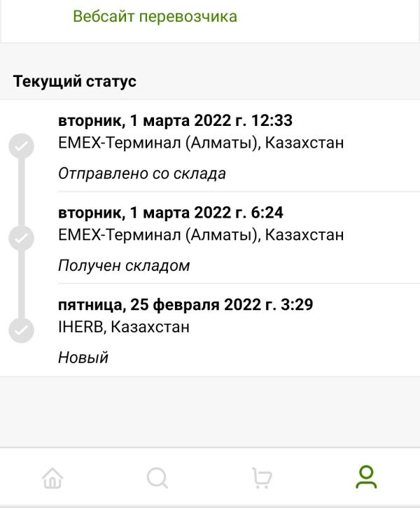The width and height of the screenshot is (420, 508).
Task: Click checkmark beside 'Отправлено со склада'
Action: tap(22, 146)
